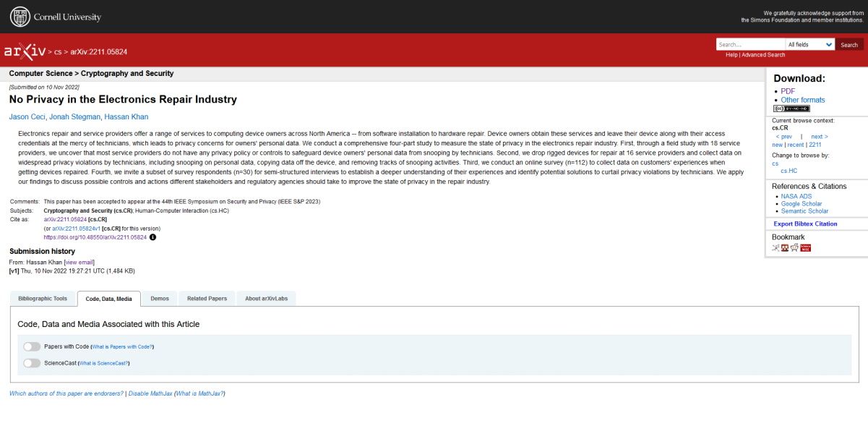
Task: Open the arXiv logo home link
Action: 25,51
